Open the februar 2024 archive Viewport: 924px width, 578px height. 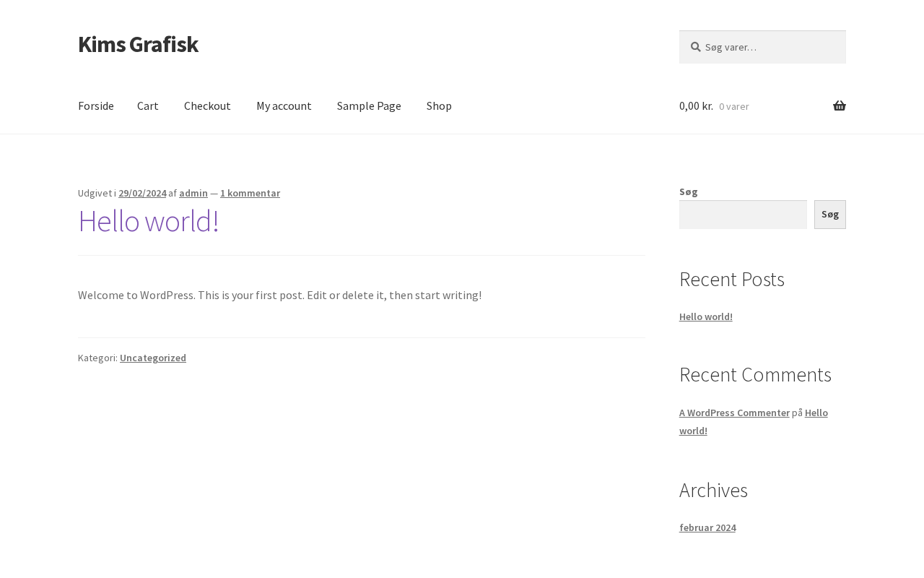tap(707, 527)
